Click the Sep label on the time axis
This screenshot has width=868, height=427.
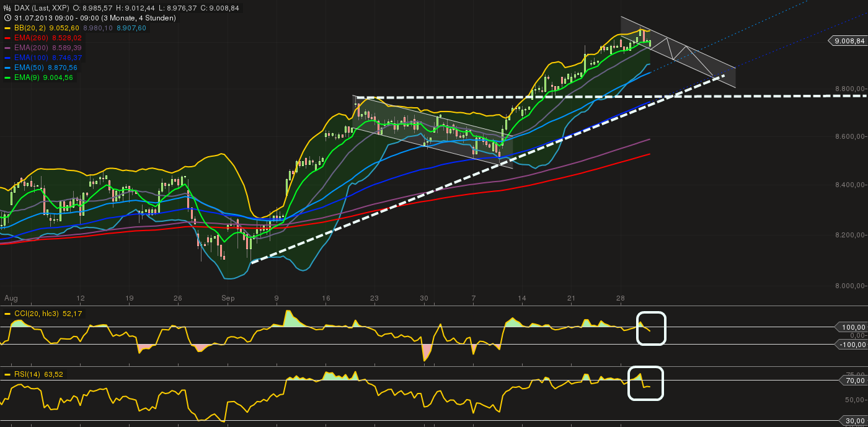[228, 298]
